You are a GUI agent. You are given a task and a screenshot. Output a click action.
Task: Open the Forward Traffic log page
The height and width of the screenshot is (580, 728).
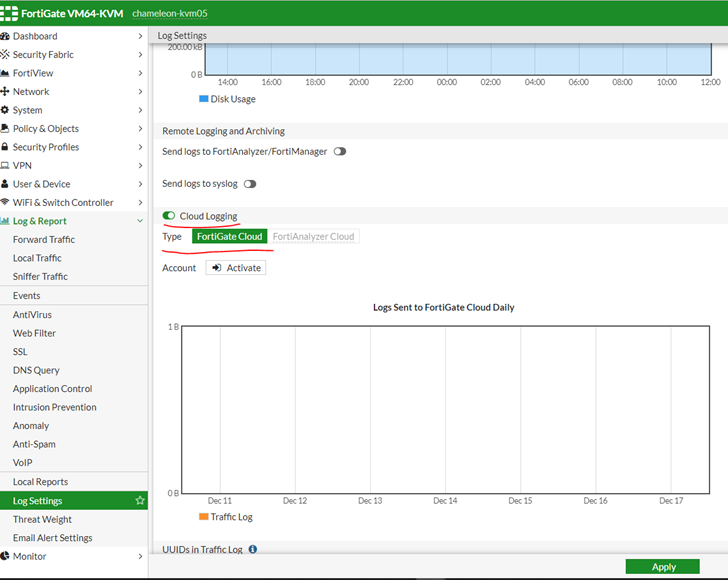44,240
